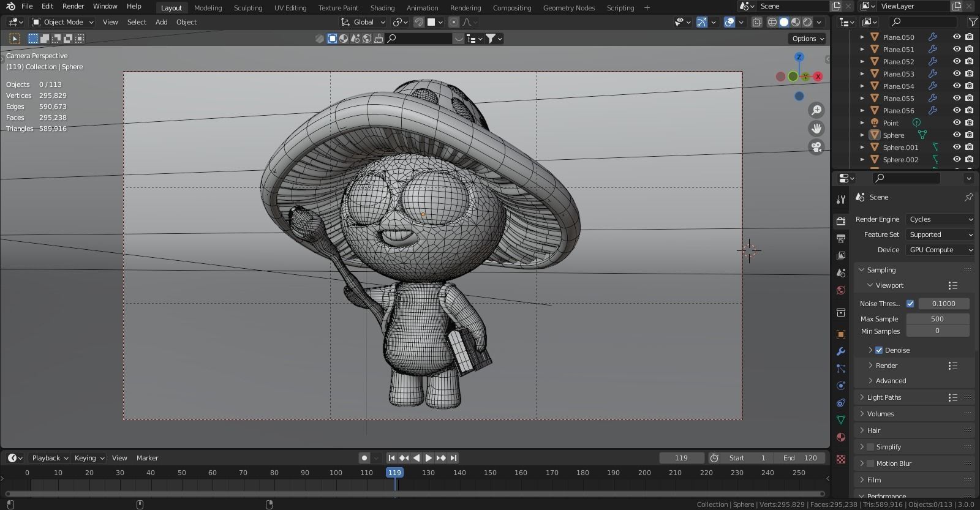Jump to the timeline start frame
The width and height of the screenshot is (980, 510).
pyautogui.click(x=391, y=458)
